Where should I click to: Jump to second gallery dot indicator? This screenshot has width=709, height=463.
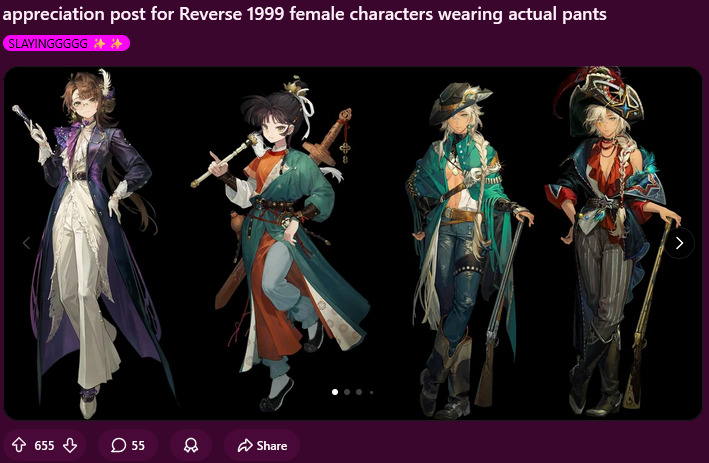(x=347, y=392)
